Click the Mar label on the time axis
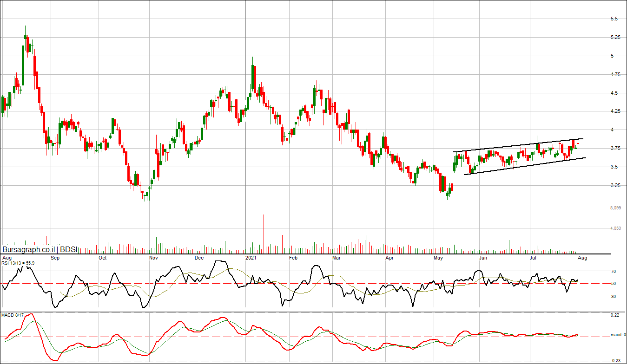 pos(336,257)
